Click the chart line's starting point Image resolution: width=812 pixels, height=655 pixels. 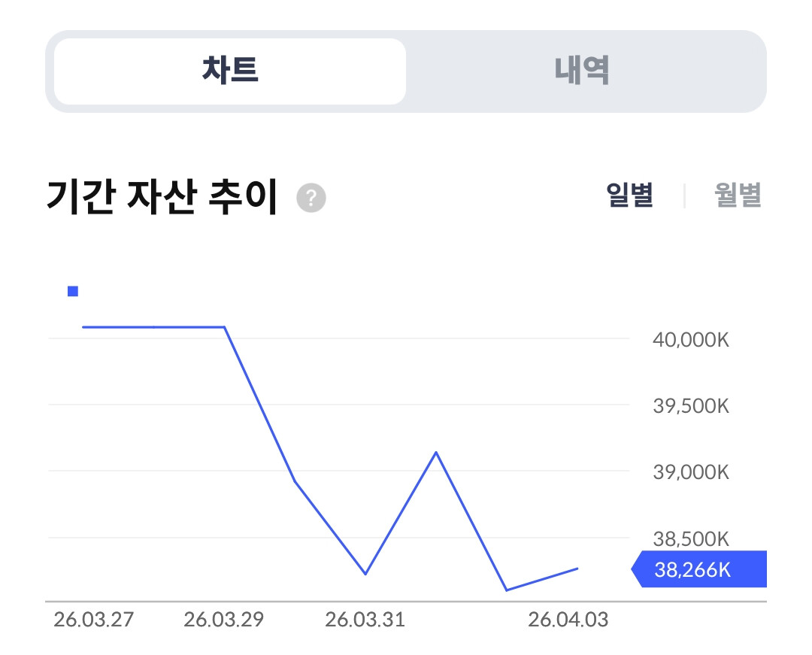[83, 327]
